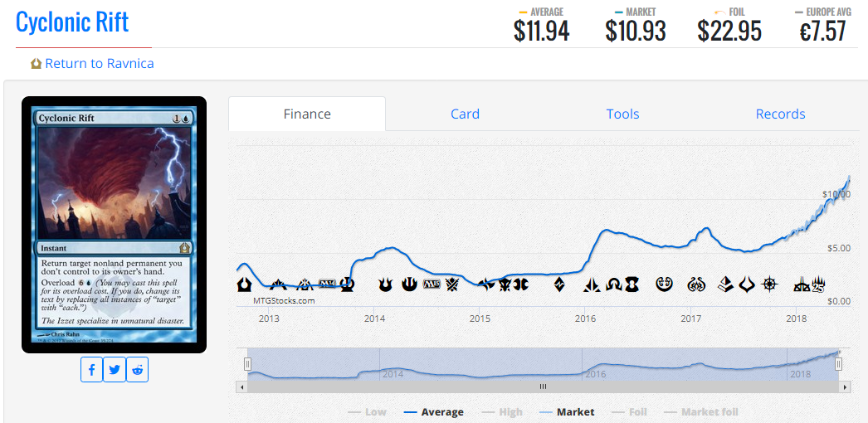Screen dimensions: 868x423
Task: Click the Cyclonic Rift title heading
Action: 72,22
